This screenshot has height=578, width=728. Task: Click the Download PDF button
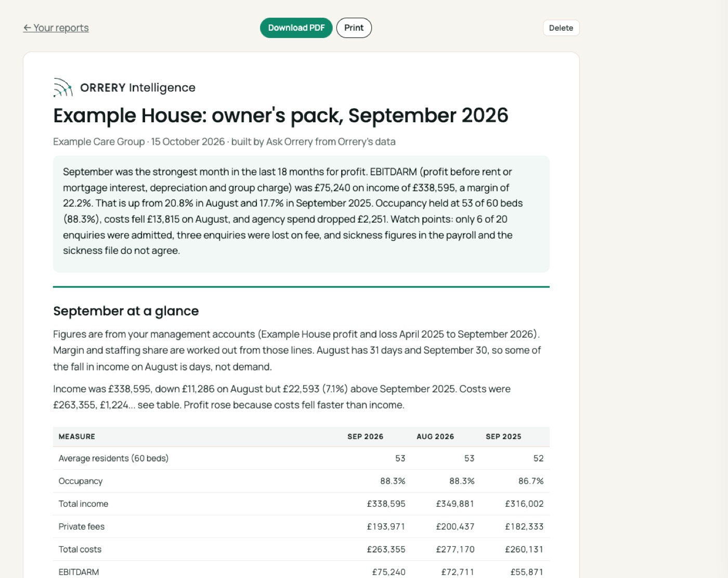pyautogui.click(x=296, y=28)
